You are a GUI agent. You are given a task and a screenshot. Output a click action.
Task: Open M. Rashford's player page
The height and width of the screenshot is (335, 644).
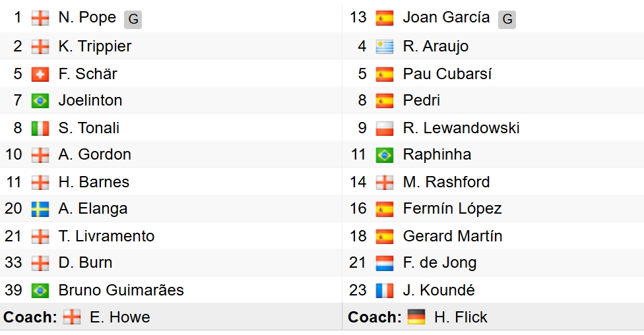pyautogui.click(x=446, y=182)
